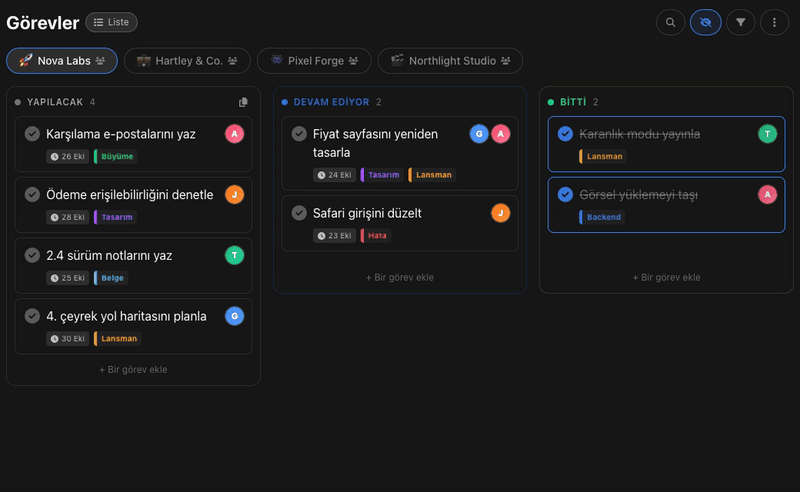Select the Hartley & Co. workspace tab
The image size is (800, 492).
pyautogui.click(x=187, y=61)
